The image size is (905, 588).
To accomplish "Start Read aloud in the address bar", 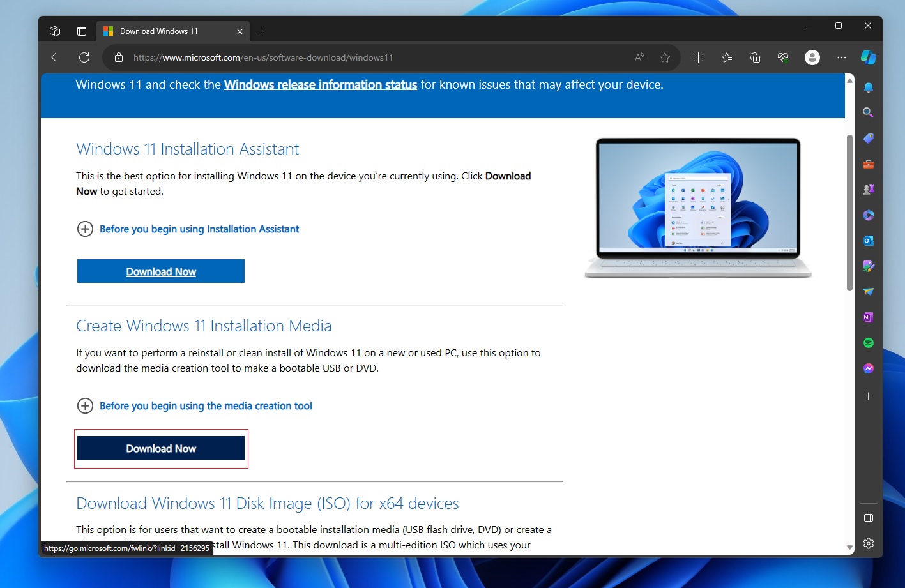I will point(638,57).
